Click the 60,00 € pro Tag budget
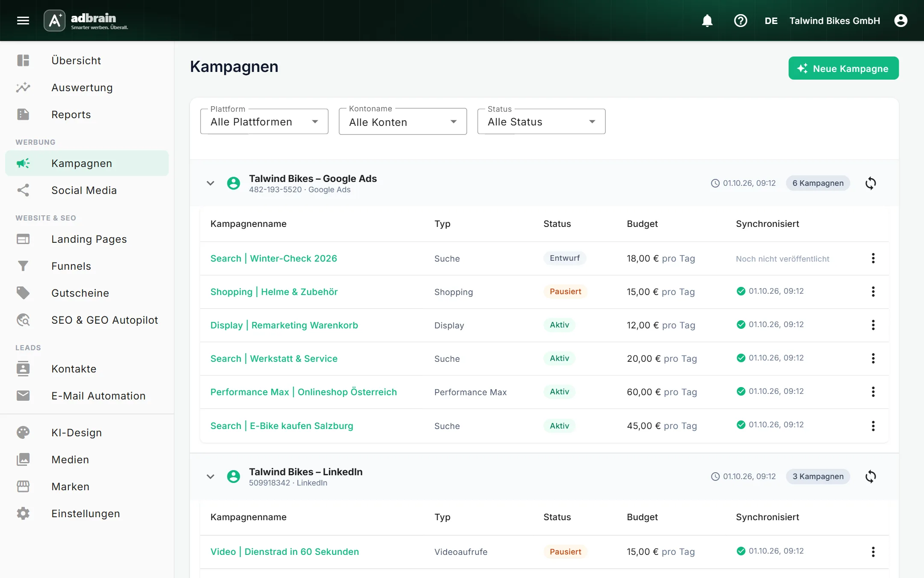The image size is (924, 578). coord(662,392)
